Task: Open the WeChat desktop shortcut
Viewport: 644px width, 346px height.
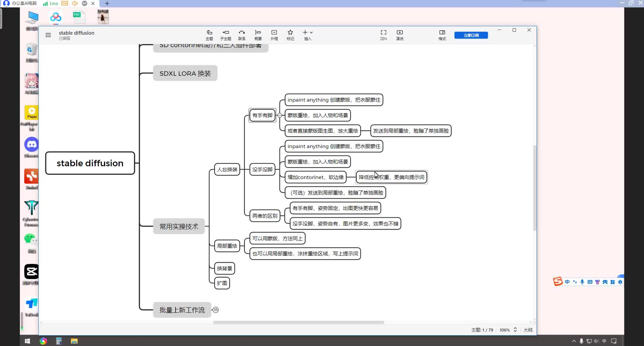Action: [32, 243]
